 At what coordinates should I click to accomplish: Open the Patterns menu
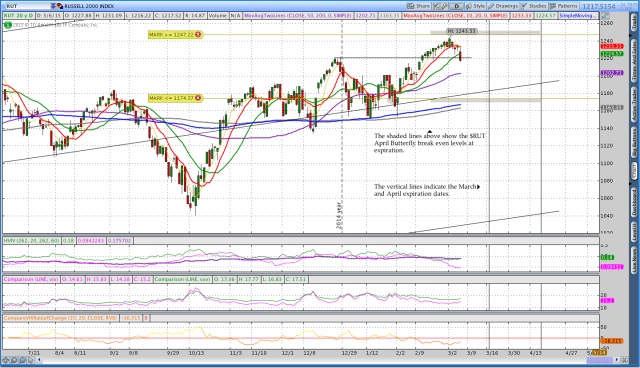click(564, 6)
